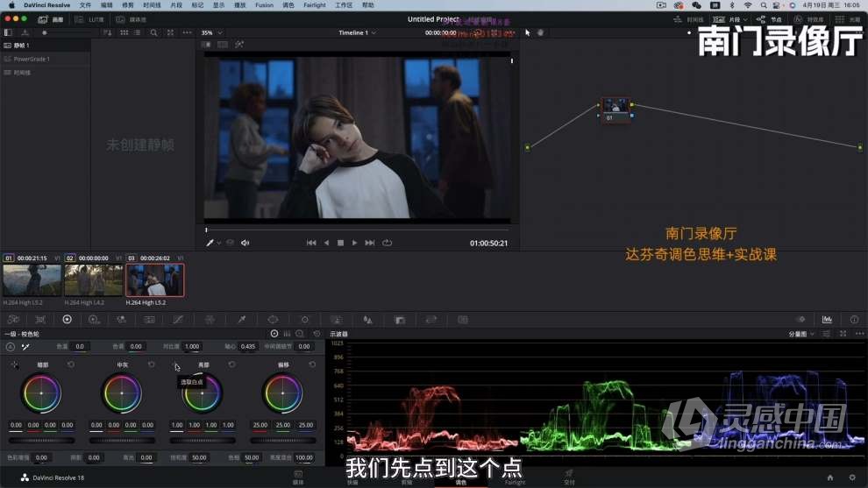The height and width of the screenshot is (488, 868).
Task: Reset the Lift wheel
Action: 71,364
